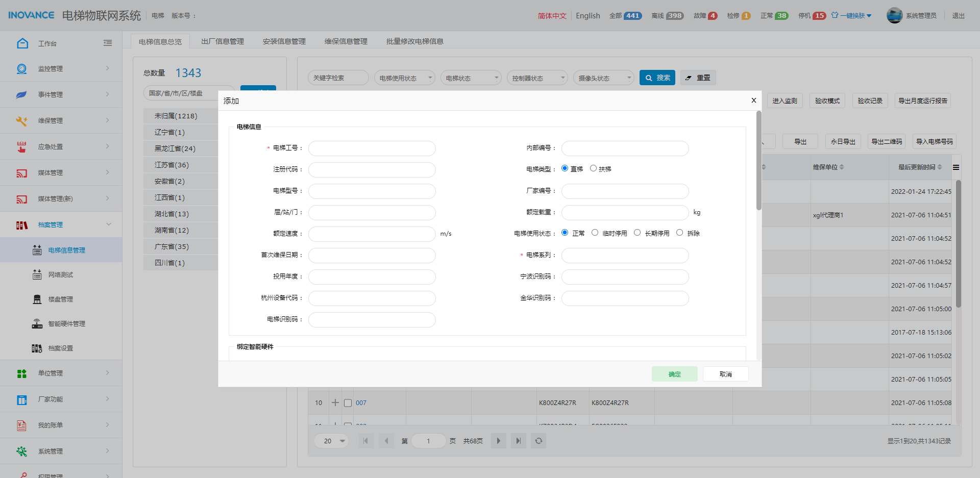Click the maintenance management wrench icon
This screenshot has height=478, width=980.
tap(21, 121)
